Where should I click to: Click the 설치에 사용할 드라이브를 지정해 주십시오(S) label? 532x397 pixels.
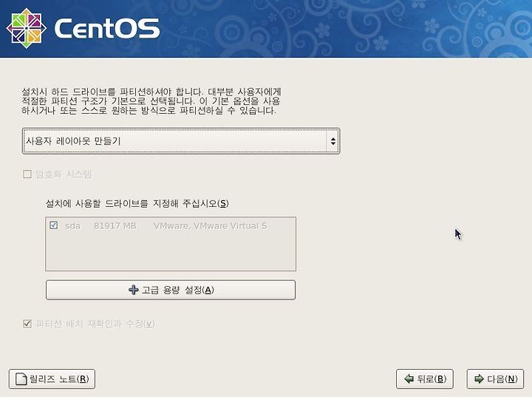coord(137,203)
